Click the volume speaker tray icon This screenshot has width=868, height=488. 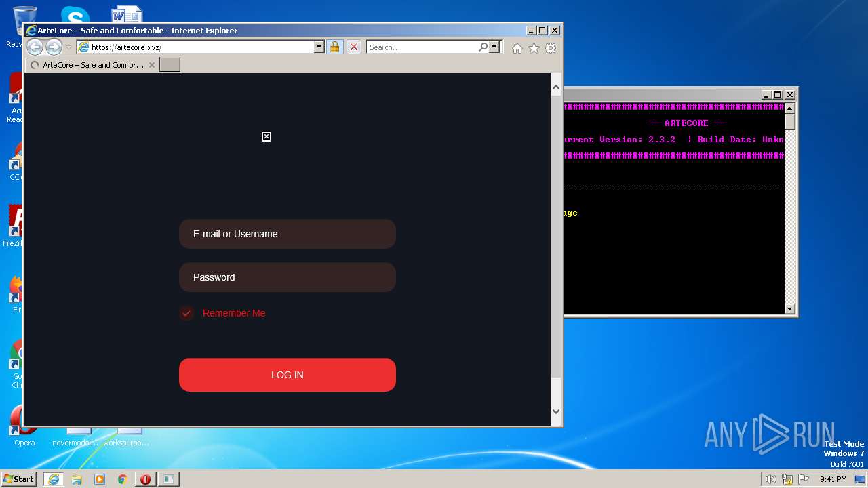[771, 479]
